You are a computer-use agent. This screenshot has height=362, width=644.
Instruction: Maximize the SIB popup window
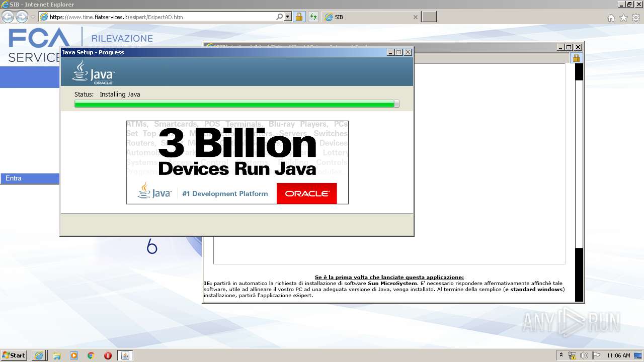click(569, 47)
